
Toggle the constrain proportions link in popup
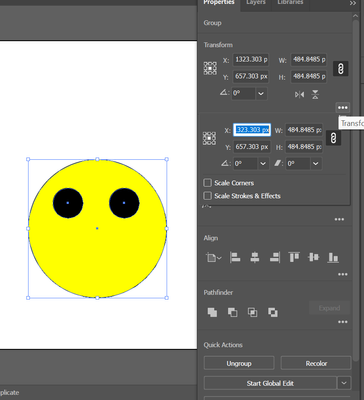click(x=333, y=138)
